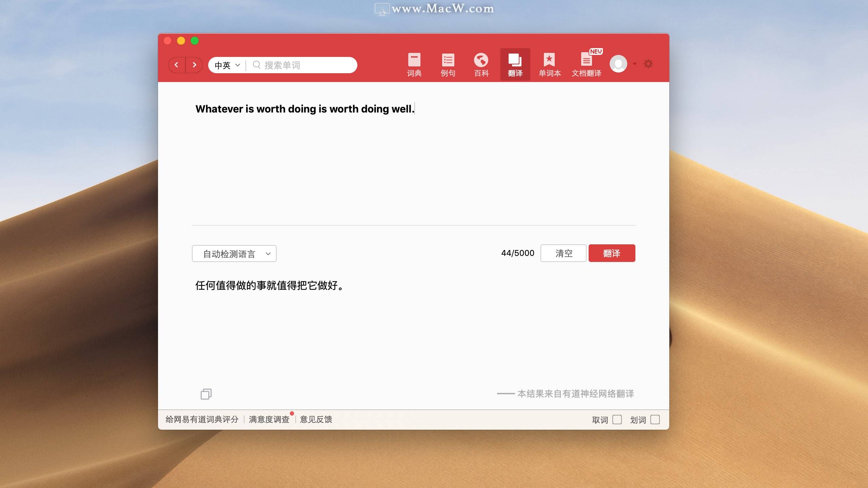Copy translation result with copy icon
The height and width of the screenshot is (488, 868).
point(206,394)
